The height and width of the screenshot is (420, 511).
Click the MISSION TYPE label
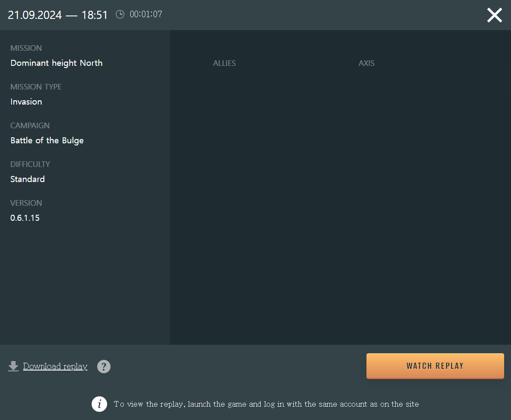pyautogui.click(x=36, y=87)
